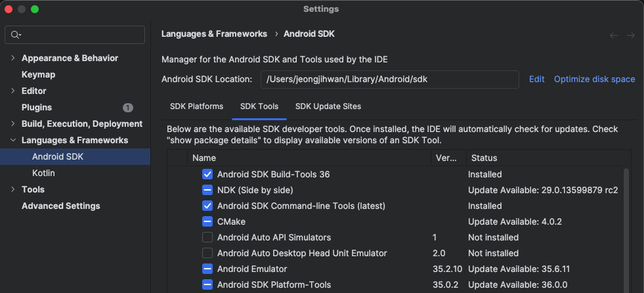Click the settings search field
The image size is (644, 293).
point(75,35)
